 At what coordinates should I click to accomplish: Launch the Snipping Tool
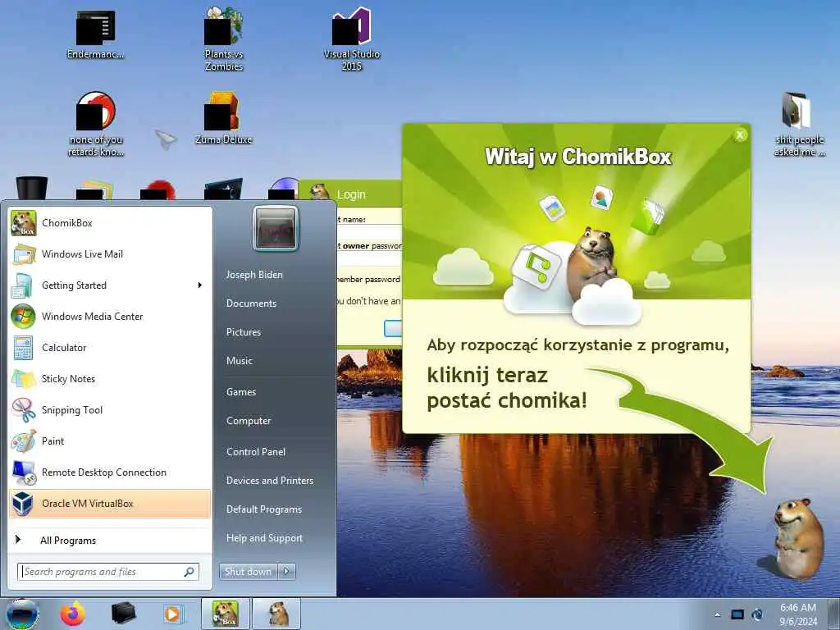coord(110,410)
